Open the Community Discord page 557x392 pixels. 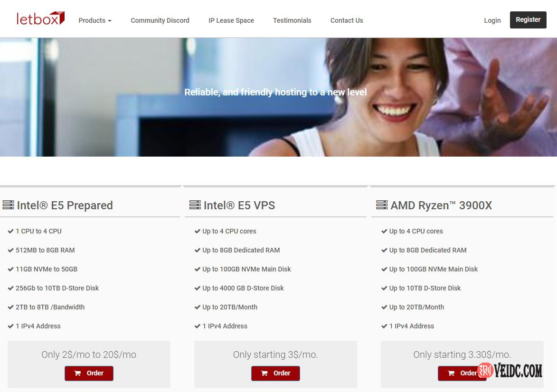[160, 20]
